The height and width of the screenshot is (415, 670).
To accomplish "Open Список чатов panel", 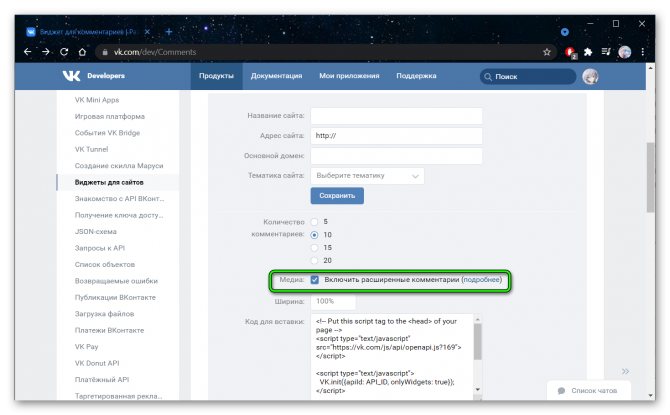I will pos(588,391).
